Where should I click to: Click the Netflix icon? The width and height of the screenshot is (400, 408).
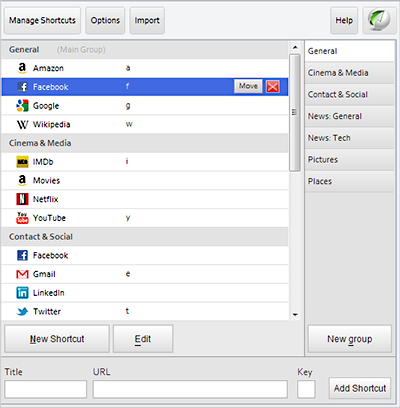22,199
